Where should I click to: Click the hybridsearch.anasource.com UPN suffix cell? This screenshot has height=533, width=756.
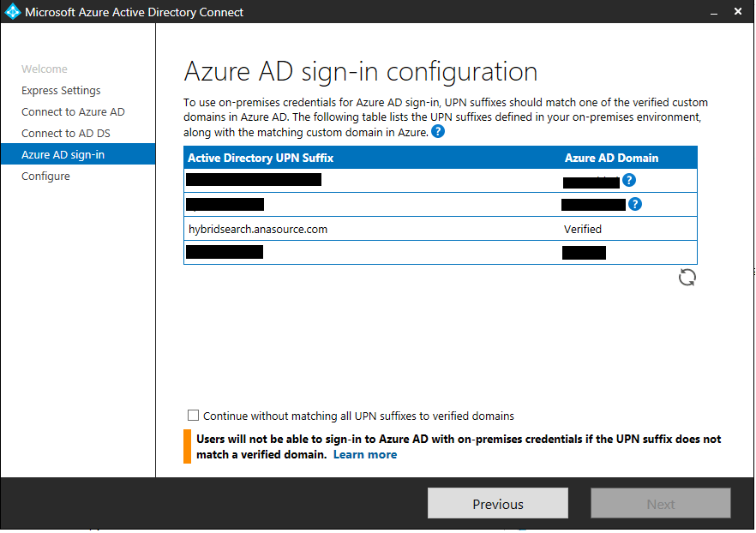[257, 230]
